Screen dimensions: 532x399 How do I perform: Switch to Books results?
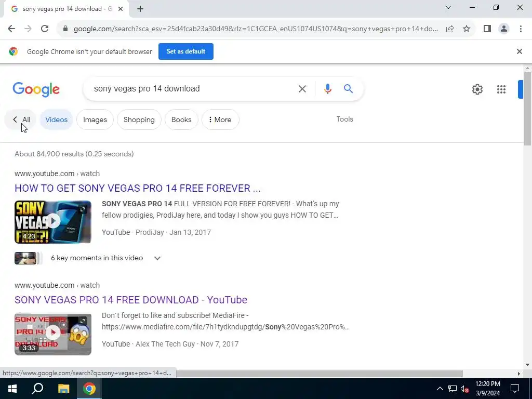tap(181, 119)
